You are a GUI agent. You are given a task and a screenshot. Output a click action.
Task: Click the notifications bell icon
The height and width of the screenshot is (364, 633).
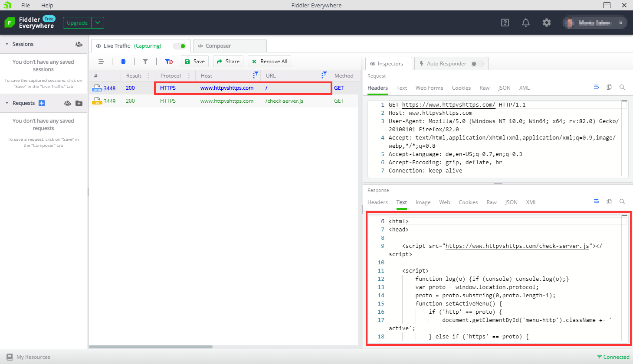click(x=525, y=23)
